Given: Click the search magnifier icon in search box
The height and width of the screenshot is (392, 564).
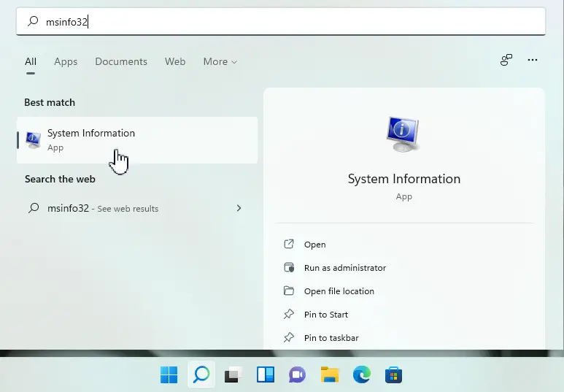Looking at the screenshot, I should point(33,21).
